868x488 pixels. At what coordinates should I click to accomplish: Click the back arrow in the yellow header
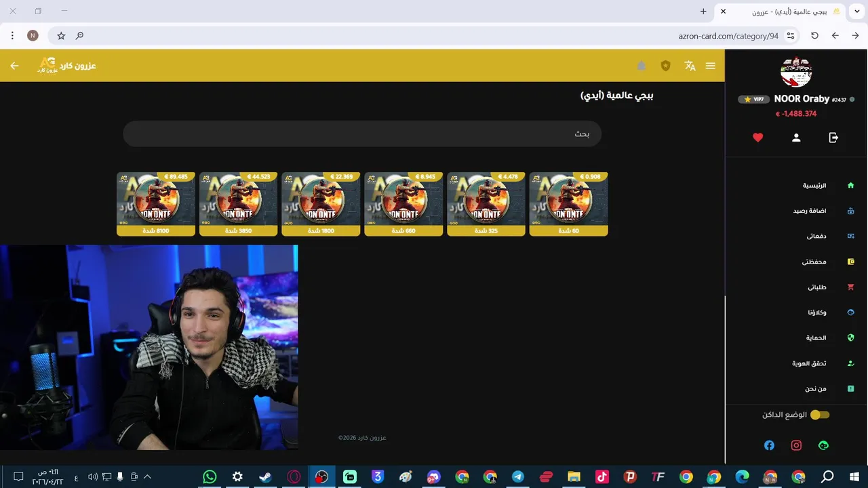14,66
